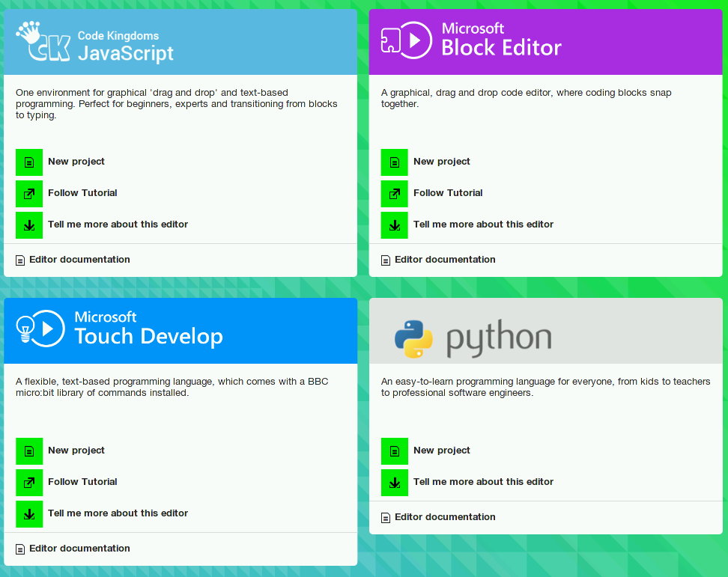Click the Follow Tutorial icon in Code Kingdoms card

click(29, 193)
